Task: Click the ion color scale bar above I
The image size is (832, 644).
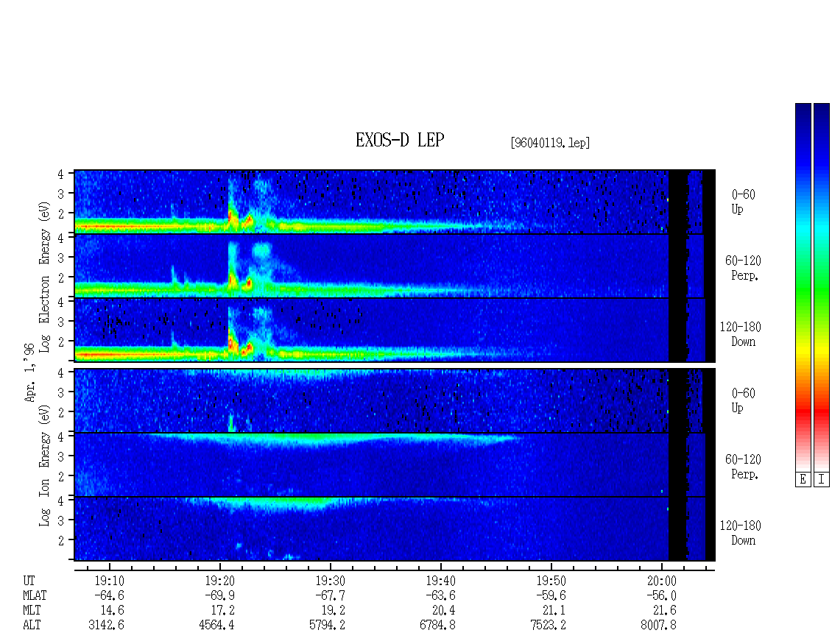Action: coord(822,287)
